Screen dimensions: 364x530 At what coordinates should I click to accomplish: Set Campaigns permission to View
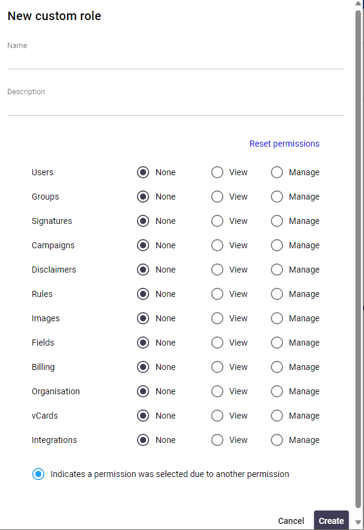point(217,245)
